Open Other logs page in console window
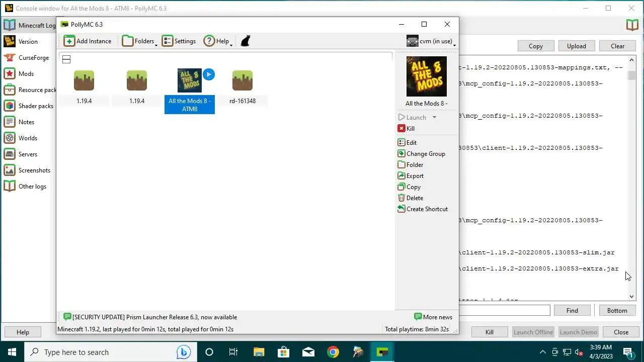This screenshot has height=362, width=644. (x=29, y=187)
